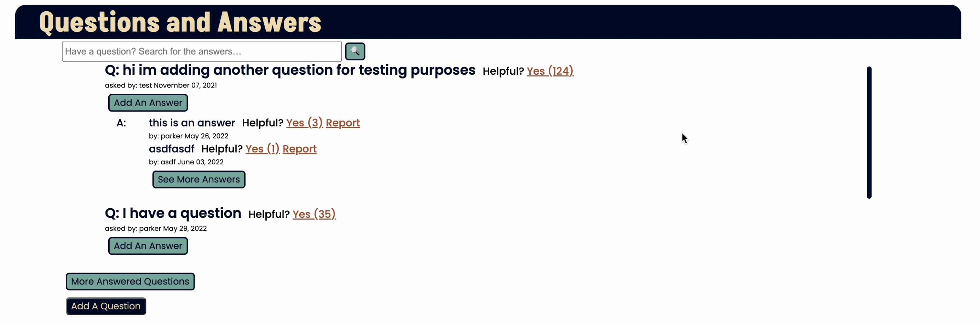The image size is (980, 323).
Task: Click the magnifying glass search icon
Action: [355, 51]
